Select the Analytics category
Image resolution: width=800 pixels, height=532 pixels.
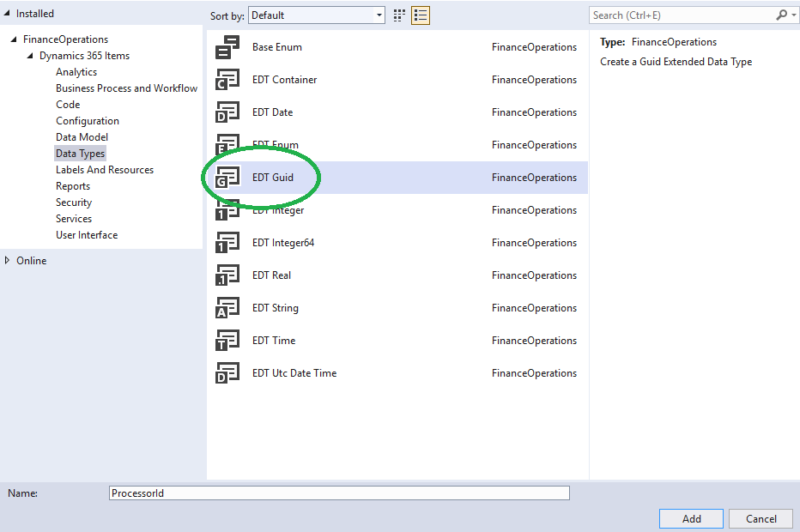pyautogui.click(x=76, y=72)
